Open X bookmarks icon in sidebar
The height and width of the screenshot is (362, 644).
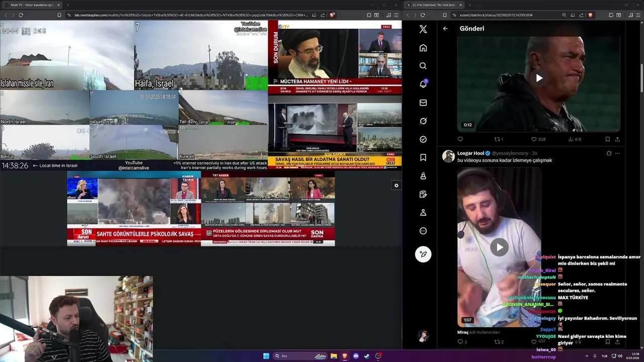(x=423, y=157)
